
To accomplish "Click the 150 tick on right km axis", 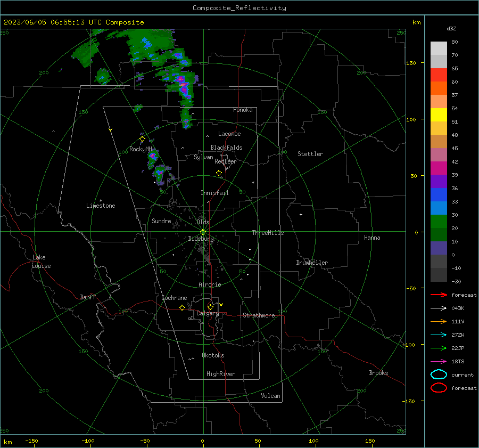I will pyautogui.click(x=411, y=63).
